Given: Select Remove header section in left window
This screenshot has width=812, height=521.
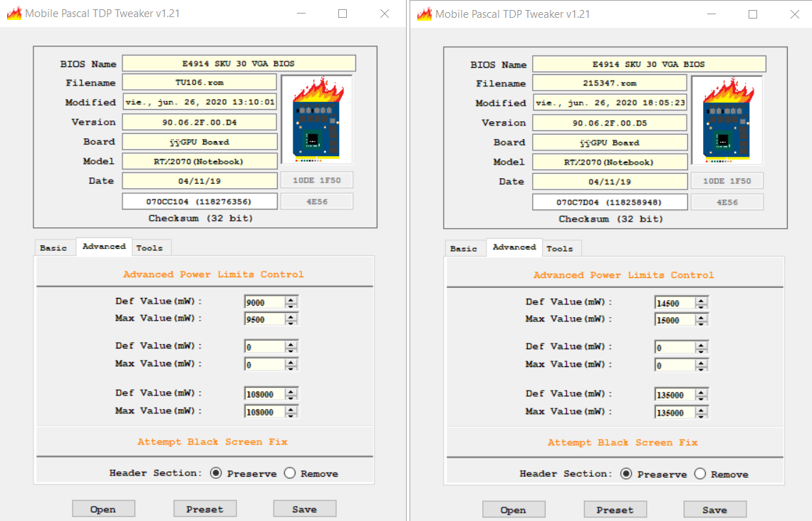Looking at the screenshot, I should click(x=290, y=473).
